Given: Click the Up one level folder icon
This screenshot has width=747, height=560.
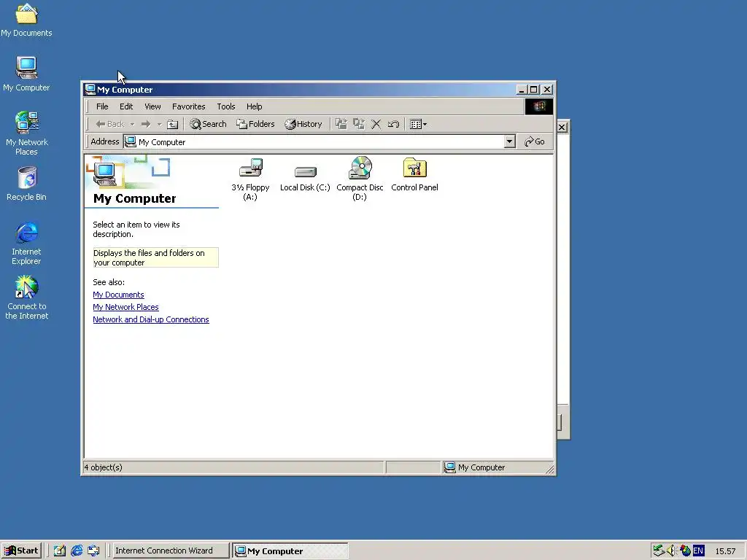Looking at the screenshot, I should [x=172, y=124].
